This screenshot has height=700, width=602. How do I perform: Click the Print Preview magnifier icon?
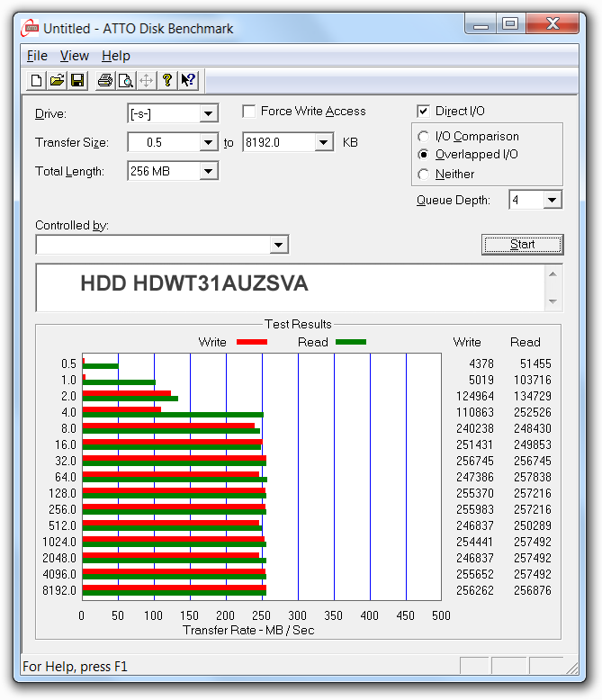click(x=126, y=81)
